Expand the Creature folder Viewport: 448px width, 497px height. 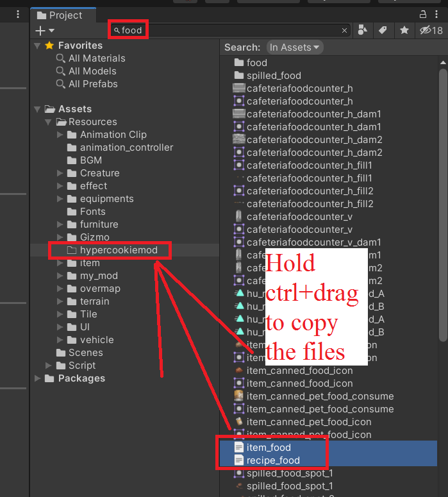[x=60, y=173]
